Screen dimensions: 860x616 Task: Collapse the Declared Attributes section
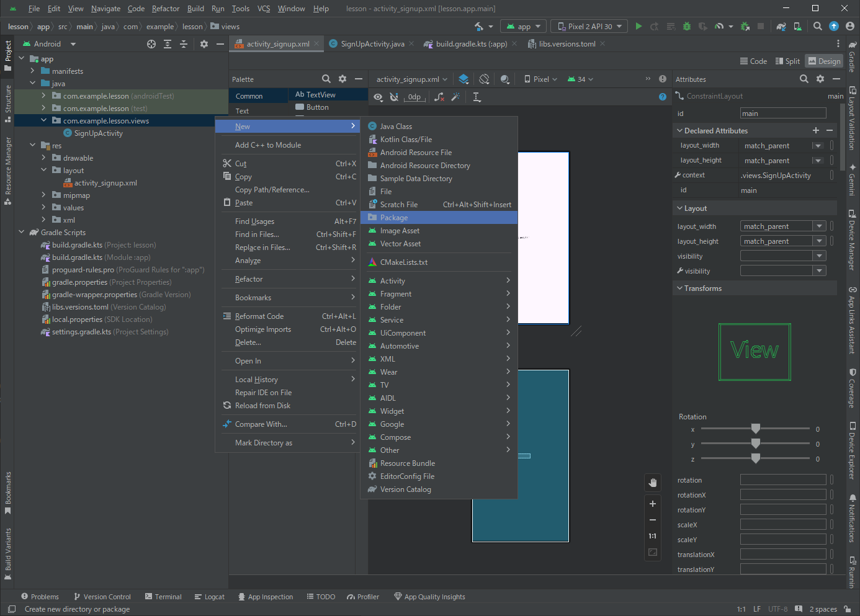pyautogui.click(x=680, y=131)
